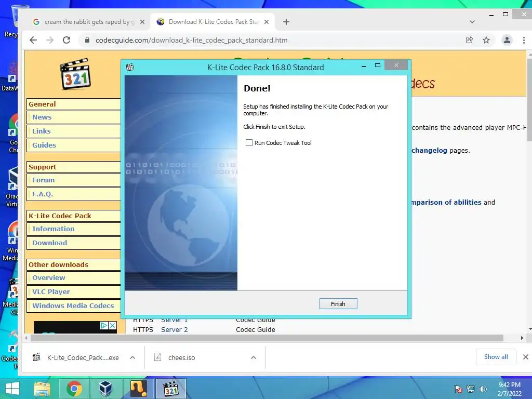Reload the codecguide page
The width and height of the screenshot is (532, 399).
[x=66, y=40]
